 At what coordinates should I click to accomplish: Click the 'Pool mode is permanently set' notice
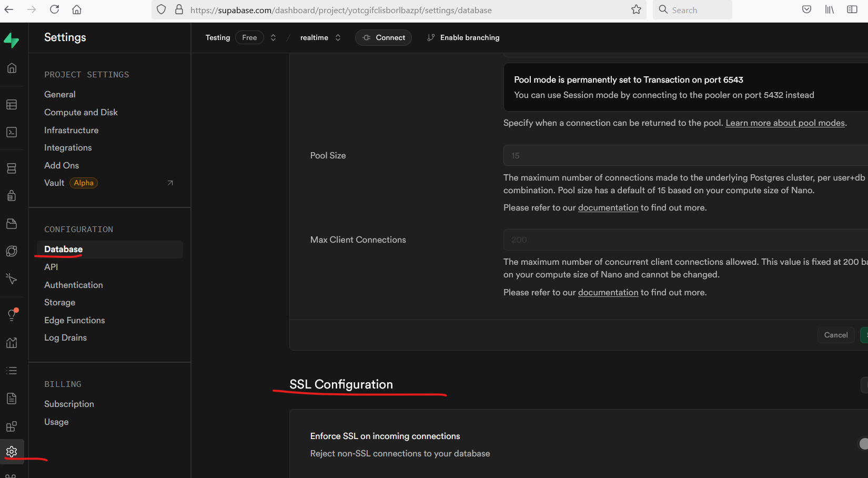point(685,87)
